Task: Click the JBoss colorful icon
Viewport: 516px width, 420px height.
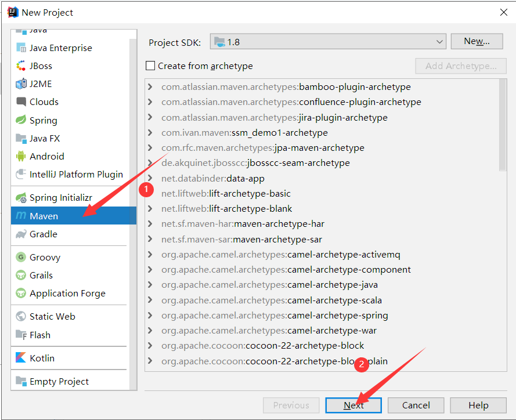Action: point(21,66)
